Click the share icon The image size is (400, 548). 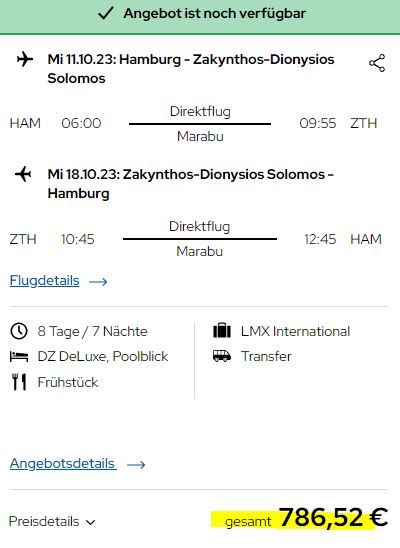tap(377, 63)
